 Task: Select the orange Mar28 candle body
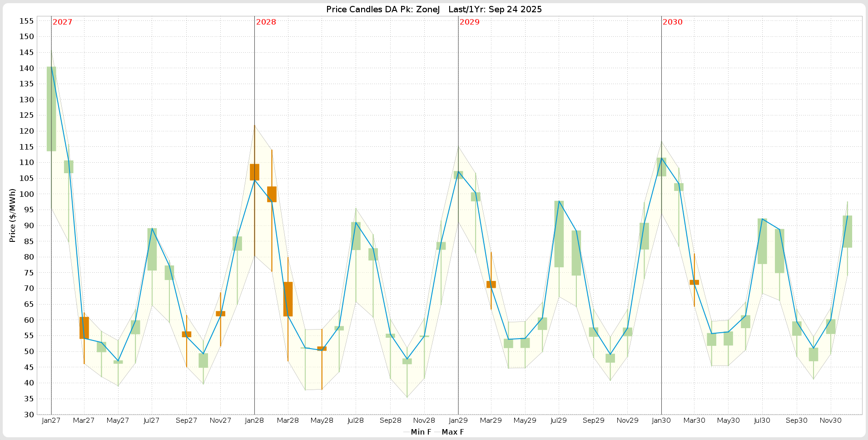click(288, 299)
